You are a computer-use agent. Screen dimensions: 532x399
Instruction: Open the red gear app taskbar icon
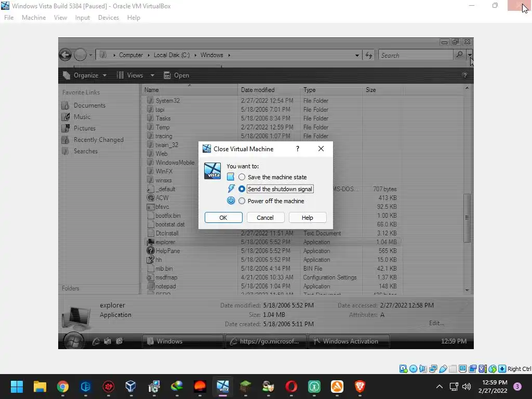[109, 387]
